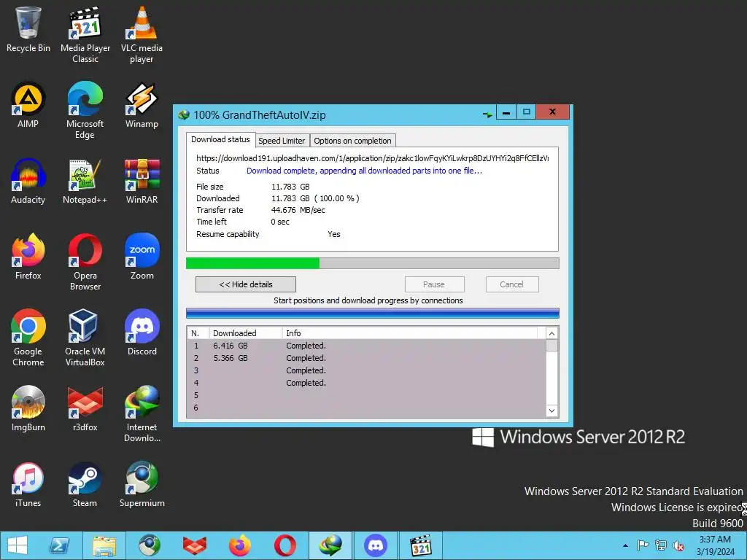Select connection row 1 with 6.416 GB
The image size is (747, 560).
coord(366,346)
